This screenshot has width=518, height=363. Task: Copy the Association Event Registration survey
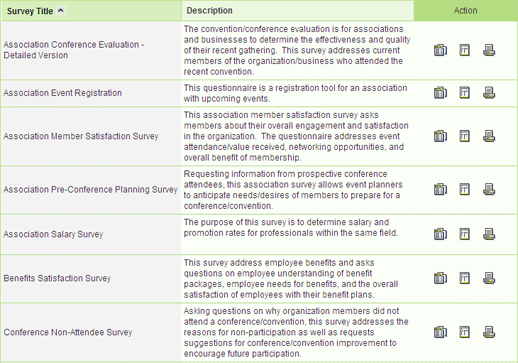point(440,93)
